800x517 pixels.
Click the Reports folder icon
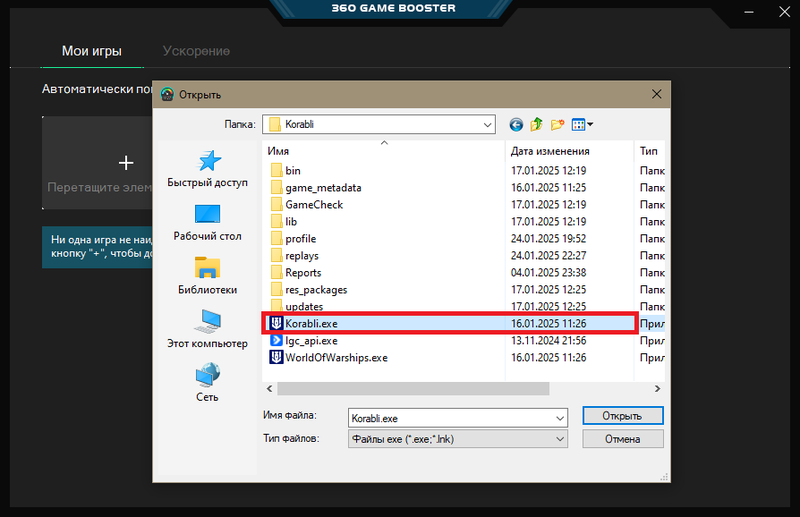pyautogui.click(x=276, y=273)
